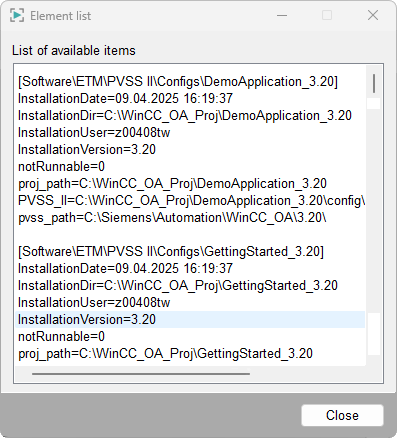Image resolution: width=397 pixels, height=438 pixels.
Task: Select the first InstallationVersion=3.20 entry
Action: pyautogui.click(x=190, y=150)
